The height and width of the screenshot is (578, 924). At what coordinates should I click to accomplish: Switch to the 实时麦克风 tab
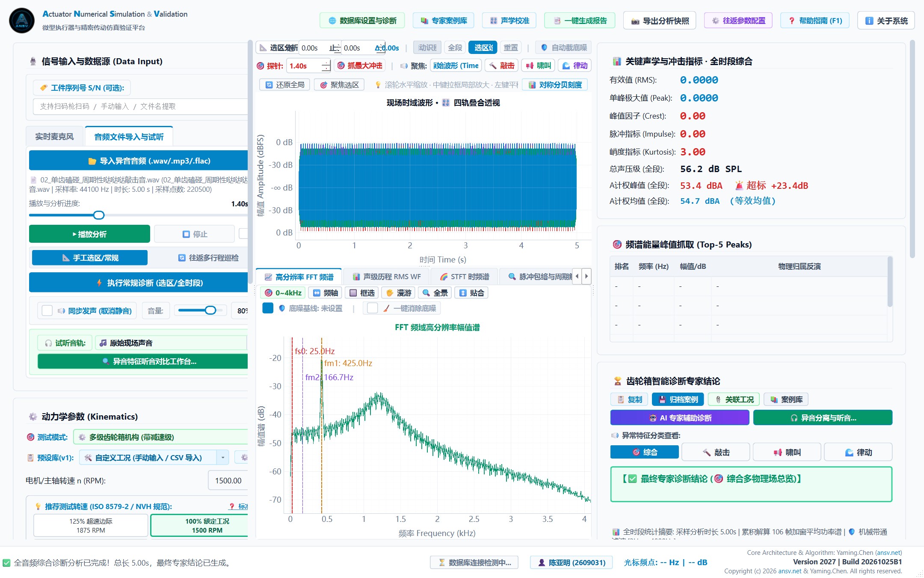pyautogui.click(x=54, y=137)
